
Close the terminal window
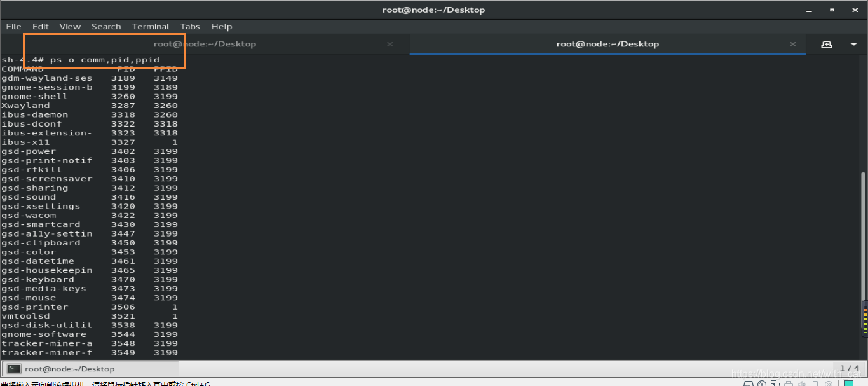[854, 10]
